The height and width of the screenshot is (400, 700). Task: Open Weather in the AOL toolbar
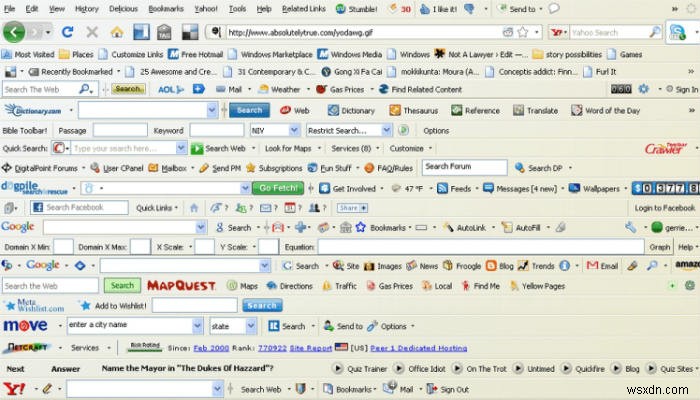(279, 89)
